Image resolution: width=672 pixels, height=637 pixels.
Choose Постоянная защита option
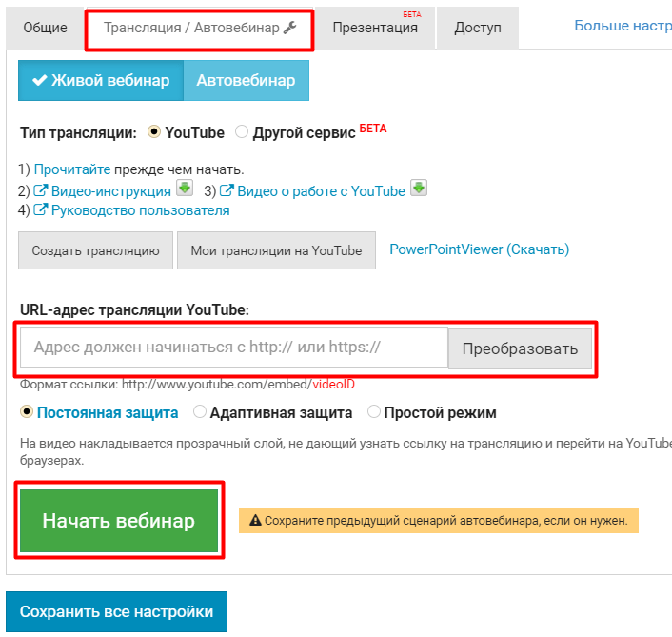click(27, 412)
